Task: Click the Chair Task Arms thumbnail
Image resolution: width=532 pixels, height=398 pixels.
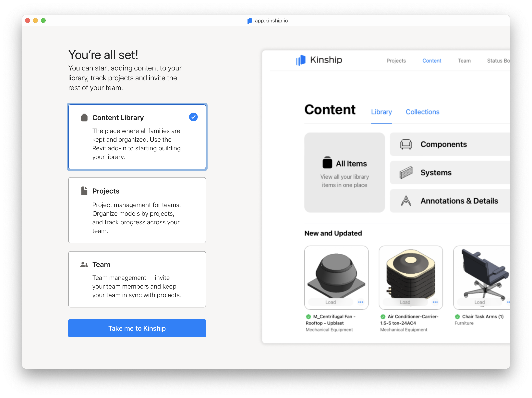Action: pos(483,273)
